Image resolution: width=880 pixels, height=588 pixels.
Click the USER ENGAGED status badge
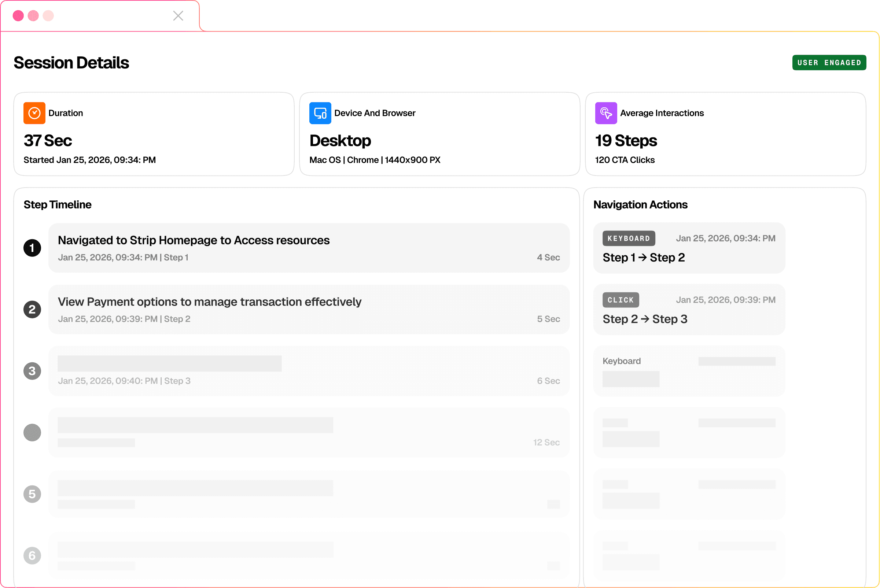(x=829, y=63)
